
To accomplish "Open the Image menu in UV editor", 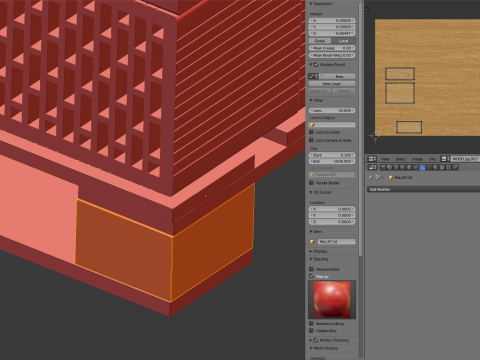I will (417, 159).
